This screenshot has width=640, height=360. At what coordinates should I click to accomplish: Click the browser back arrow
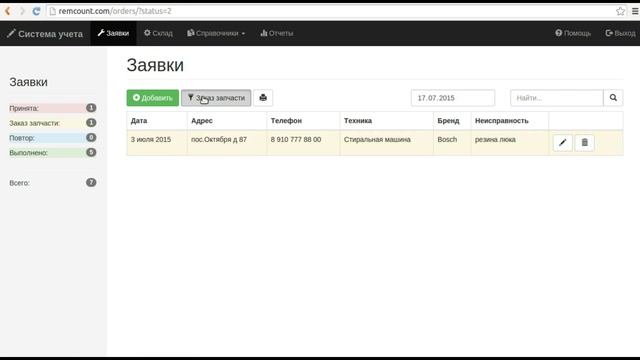click(7, 11)
